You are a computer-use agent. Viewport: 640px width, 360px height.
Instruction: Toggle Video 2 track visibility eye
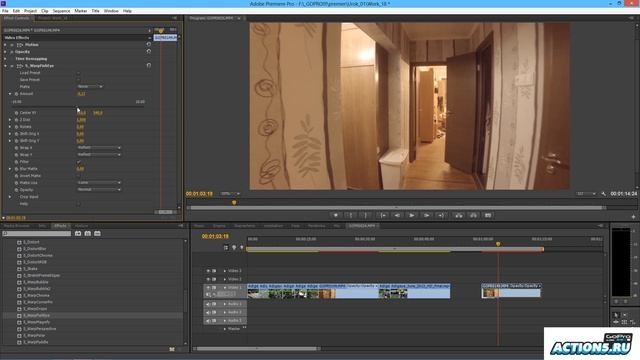click(x=208, y=279)
